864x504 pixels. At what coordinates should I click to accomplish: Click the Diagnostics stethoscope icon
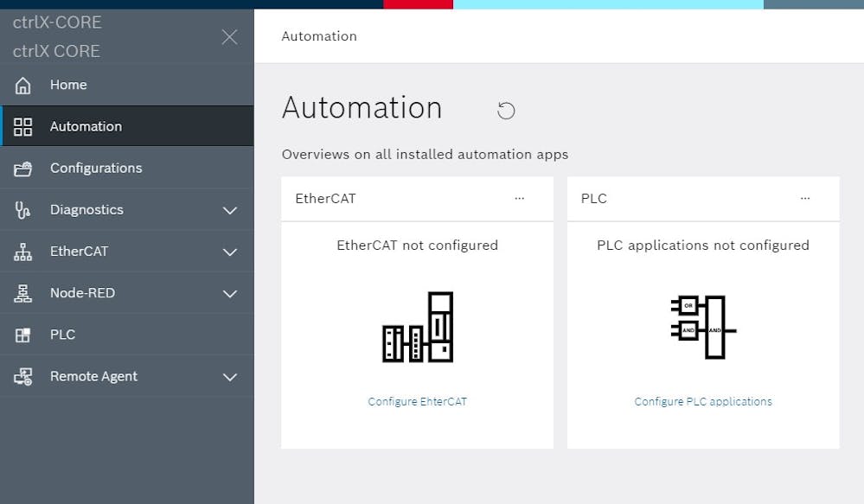22,210
